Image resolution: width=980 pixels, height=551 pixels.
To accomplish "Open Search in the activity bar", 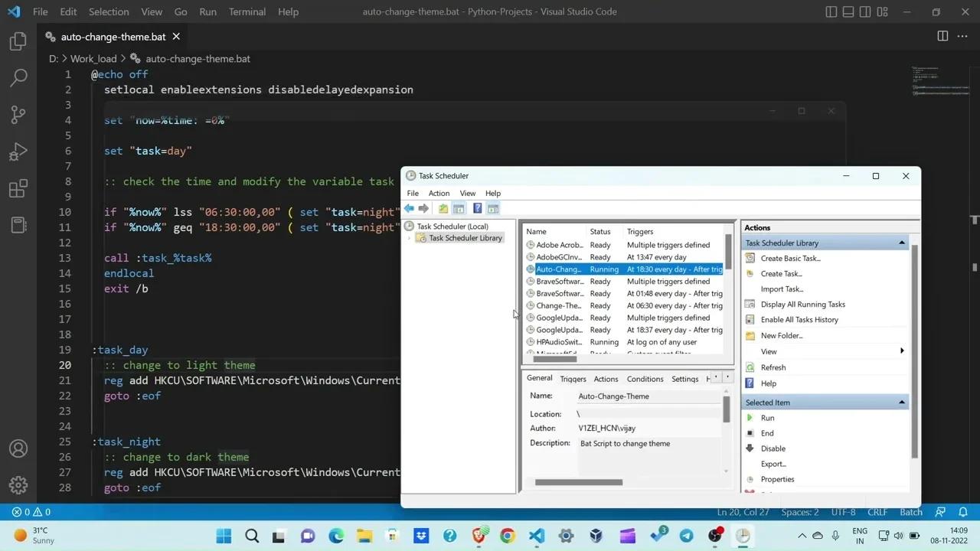I will pos(18,78).
